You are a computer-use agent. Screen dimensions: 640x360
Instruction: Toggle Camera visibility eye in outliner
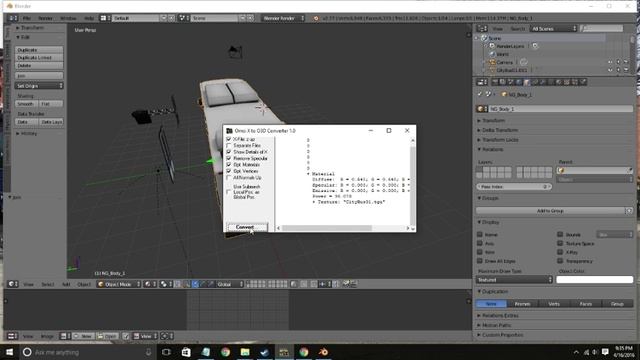611,62
